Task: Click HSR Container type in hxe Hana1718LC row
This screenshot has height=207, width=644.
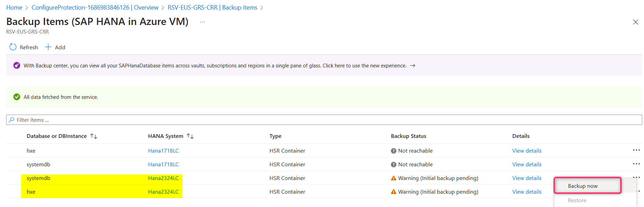Action: click(287, 151)
